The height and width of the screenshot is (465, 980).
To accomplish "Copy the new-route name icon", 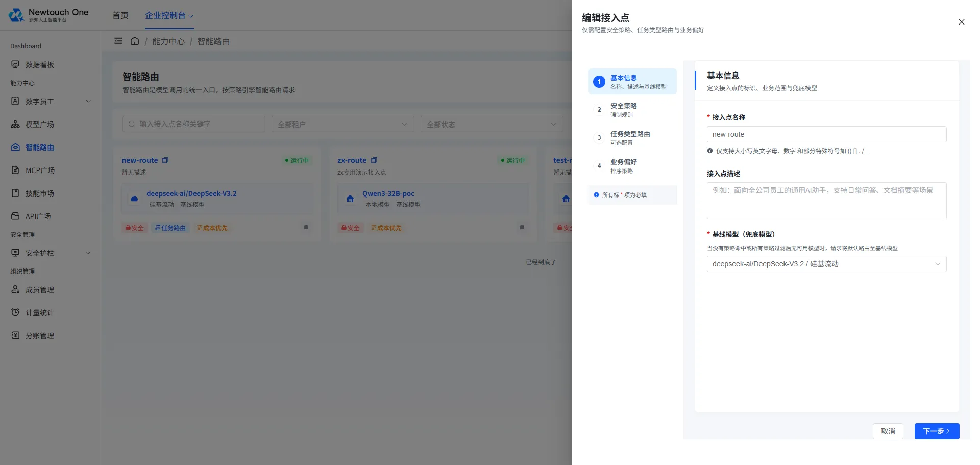I will 165,160.
